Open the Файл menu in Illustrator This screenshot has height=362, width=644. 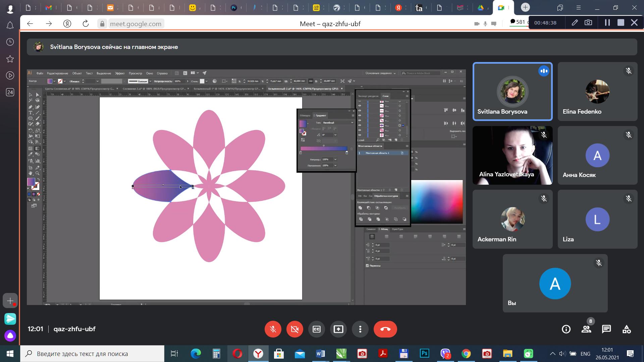pos(40,73)
